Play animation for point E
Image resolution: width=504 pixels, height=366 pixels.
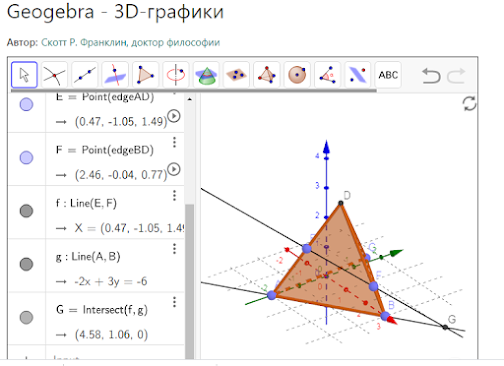174,116
